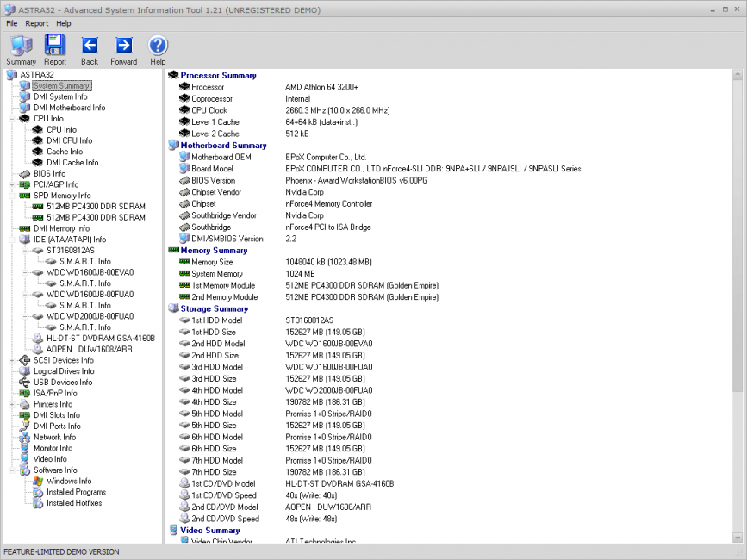Click the chip icon beside DMI CPU Info

click(38, 140)
